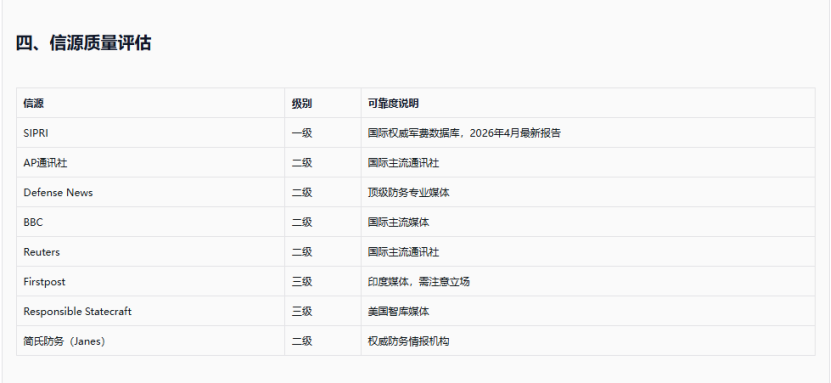The height and width of the screenshot is (383, 831).
Task: Select the 二级 rating beside Janes
Action: [x=302, y=341]
